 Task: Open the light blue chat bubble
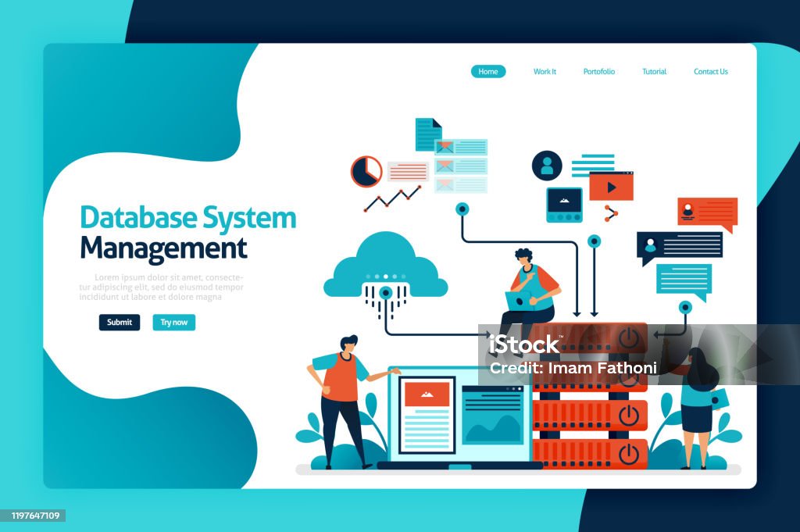[x=684, y=281]
